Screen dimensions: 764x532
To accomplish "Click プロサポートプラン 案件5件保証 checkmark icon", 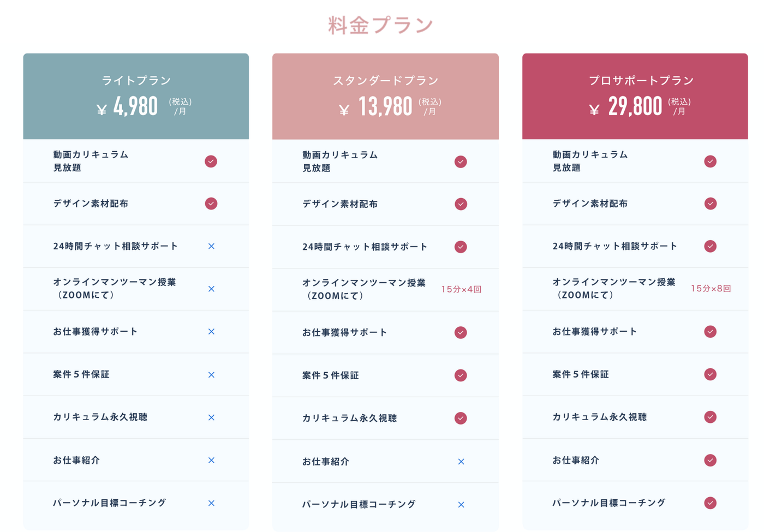I will [710, 374].
